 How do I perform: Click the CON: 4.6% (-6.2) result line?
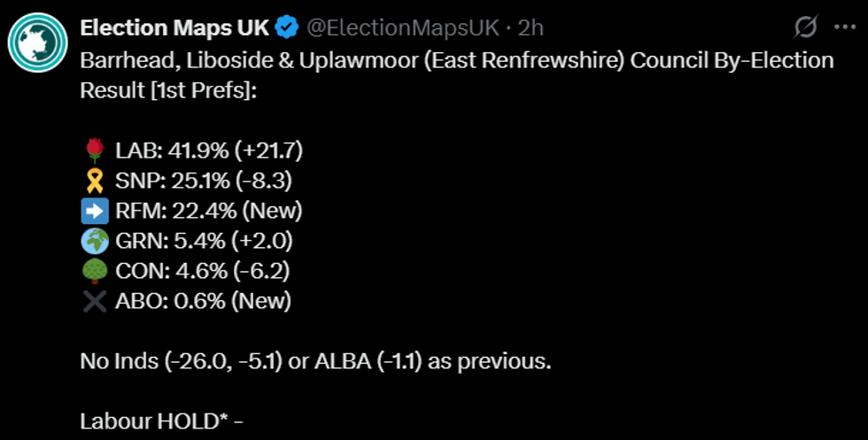(204, 272)
